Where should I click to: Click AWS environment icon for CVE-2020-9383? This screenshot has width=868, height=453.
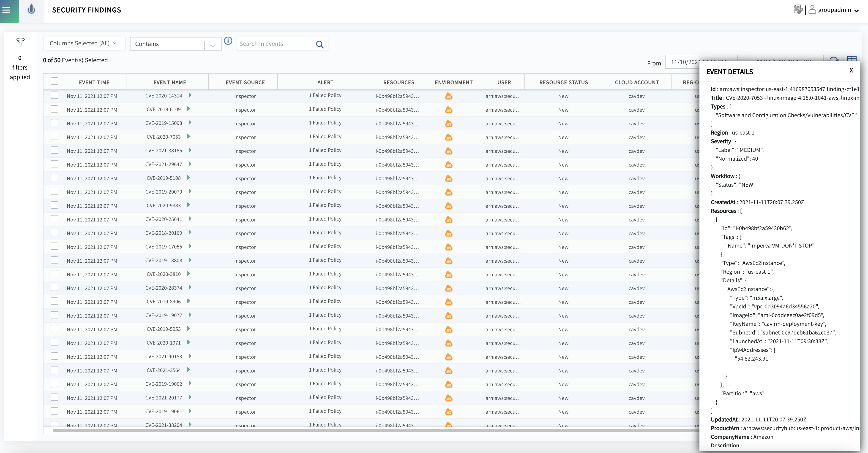coord(448,206)
